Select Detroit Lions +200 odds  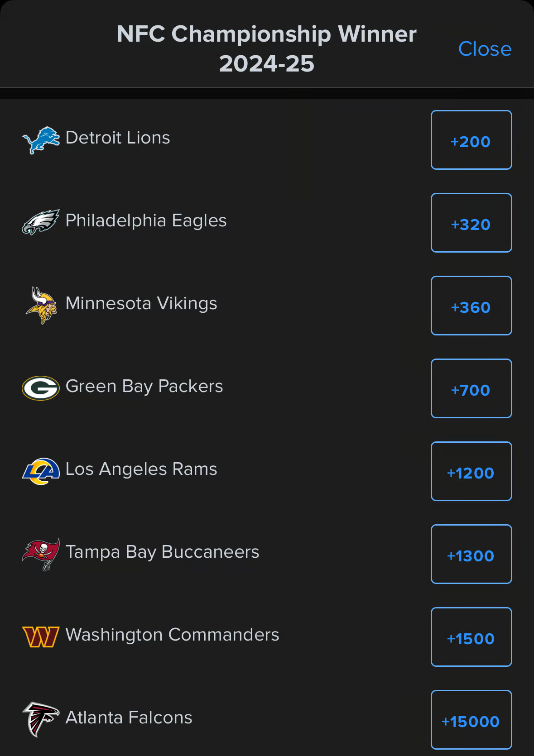(x=471, y=140)
